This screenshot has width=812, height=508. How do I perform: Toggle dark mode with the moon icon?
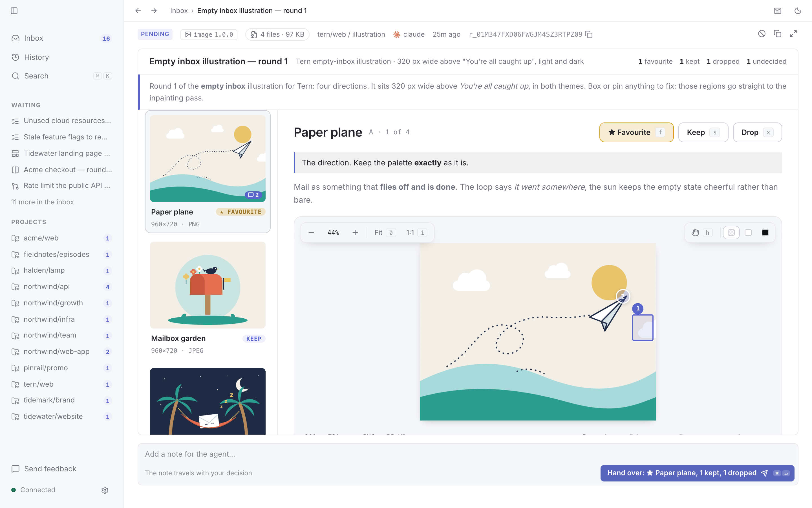pyautogui.click(x=798, y=11)
